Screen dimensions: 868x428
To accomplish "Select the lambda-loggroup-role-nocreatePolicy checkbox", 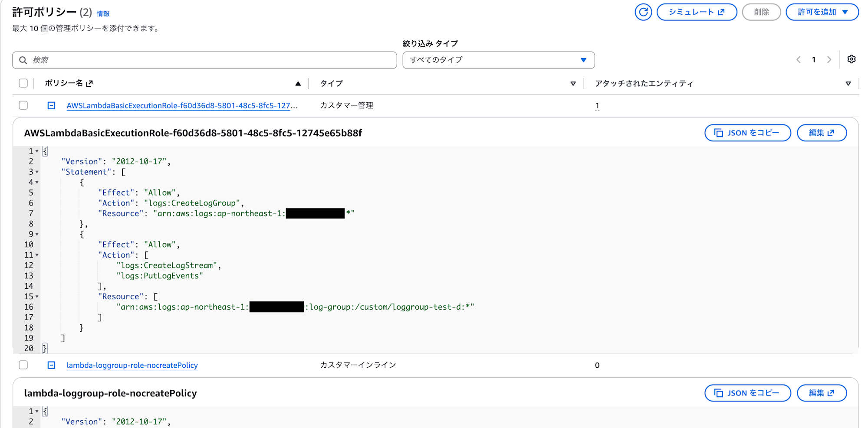I will click(x=23, y=365).
